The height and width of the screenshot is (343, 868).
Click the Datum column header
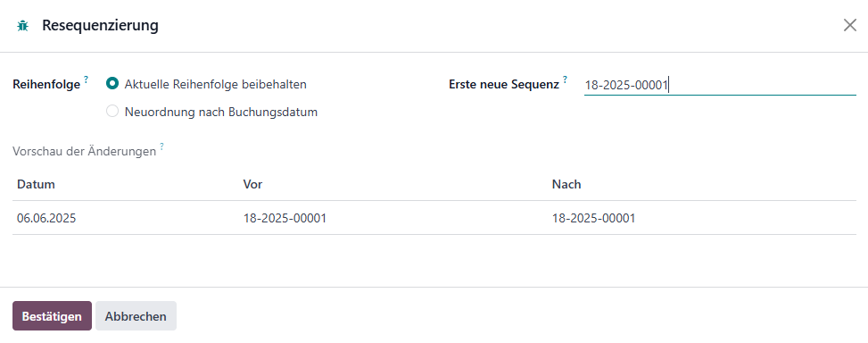(36, 185)
